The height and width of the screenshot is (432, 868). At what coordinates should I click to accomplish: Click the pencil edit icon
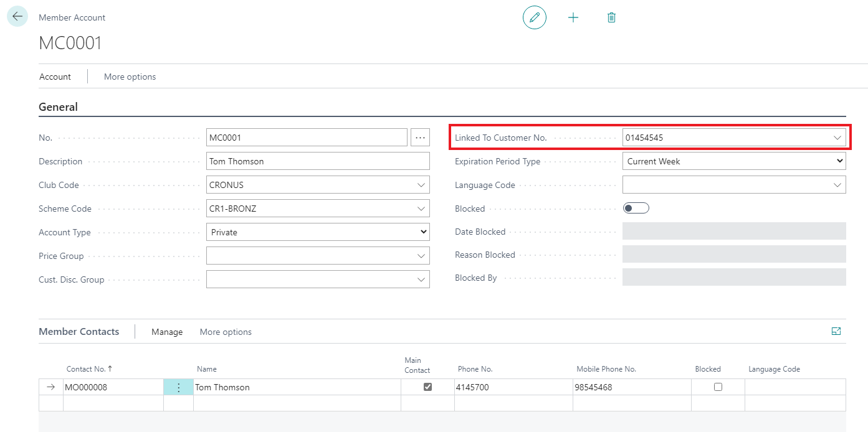coord(534,17)
